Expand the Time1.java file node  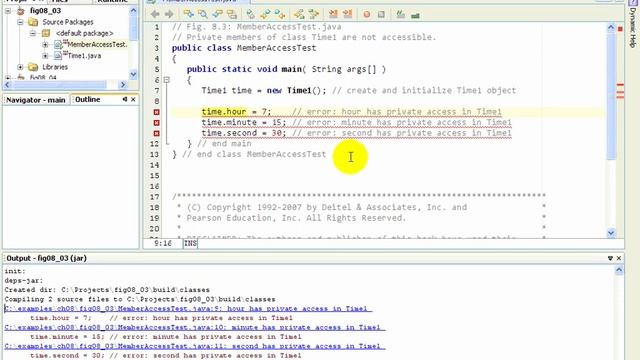[x=45, y=56]
